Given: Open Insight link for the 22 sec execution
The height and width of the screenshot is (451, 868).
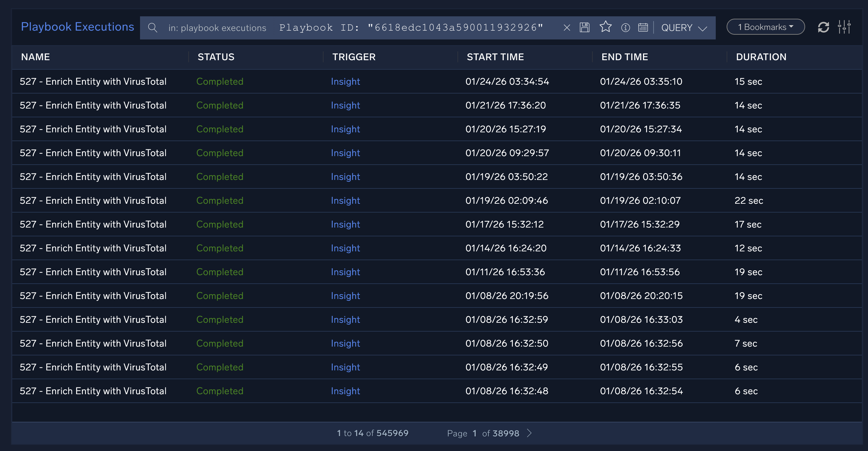Looking at the screenshot, I should click(x=345, y=200).
